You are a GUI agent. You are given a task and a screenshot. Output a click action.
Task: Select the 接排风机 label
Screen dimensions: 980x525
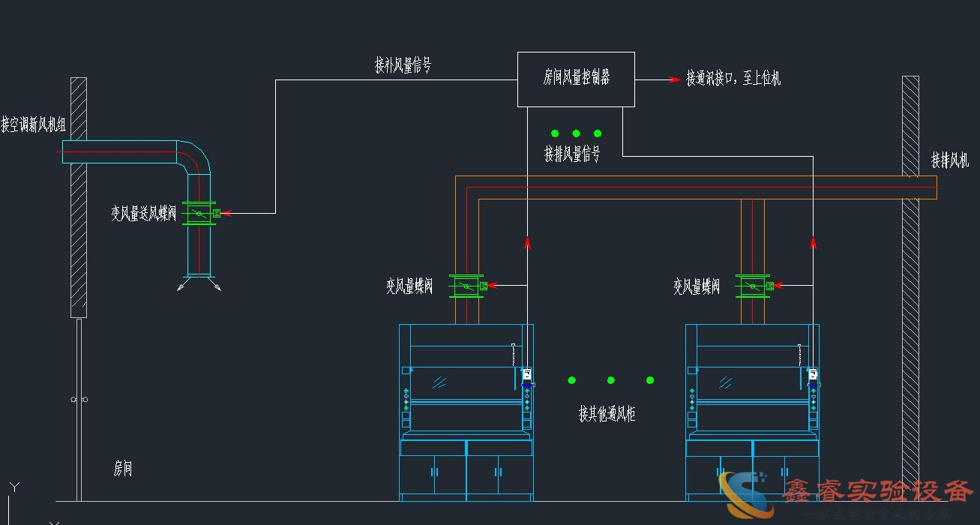click(950, 160)
